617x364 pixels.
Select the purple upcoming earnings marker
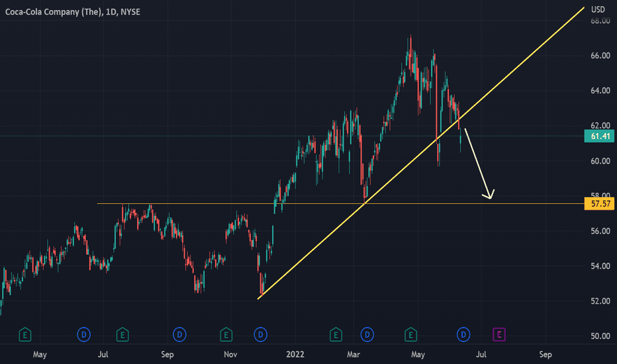pyautogui.click(x=499, y=335)
